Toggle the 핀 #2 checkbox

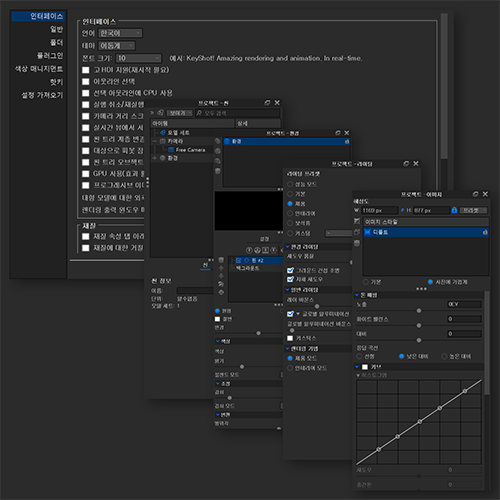239,260
